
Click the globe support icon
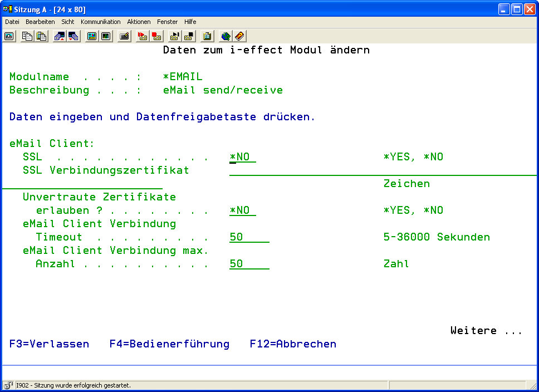pos(226,36)
